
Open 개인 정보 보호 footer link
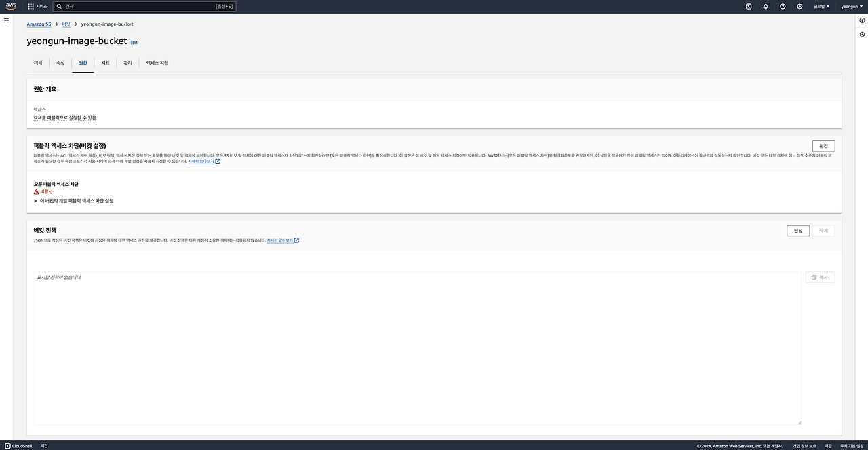click(x=804, y=445)
